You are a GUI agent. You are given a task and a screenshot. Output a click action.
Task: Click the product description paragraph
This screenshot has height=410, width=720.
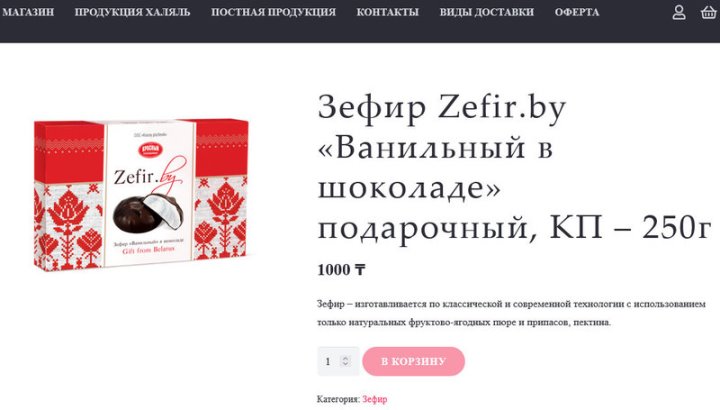pos(511,313)
